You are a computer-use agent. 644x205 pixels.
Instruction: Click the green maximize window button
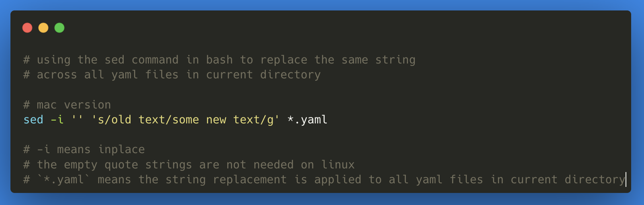(x=59, y=28)
